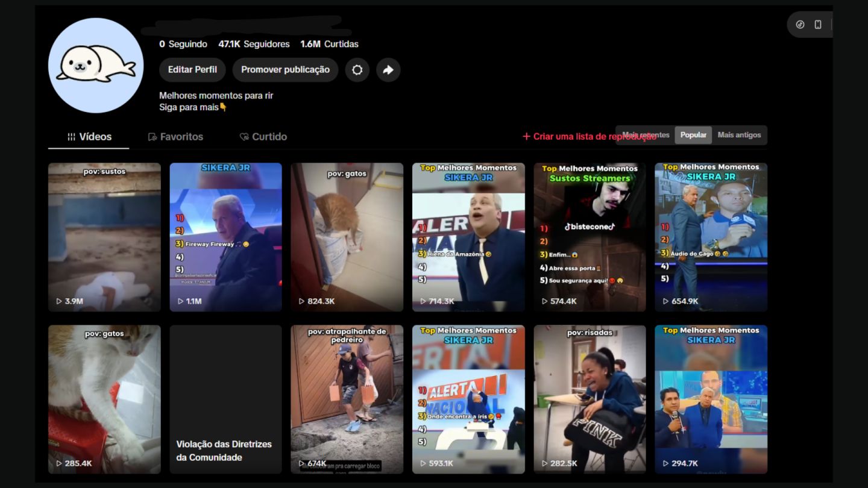Click the '0 Seguindo' count
This screenshot has width=868, height=488.
pyautogui.click(x=183, y=44)
